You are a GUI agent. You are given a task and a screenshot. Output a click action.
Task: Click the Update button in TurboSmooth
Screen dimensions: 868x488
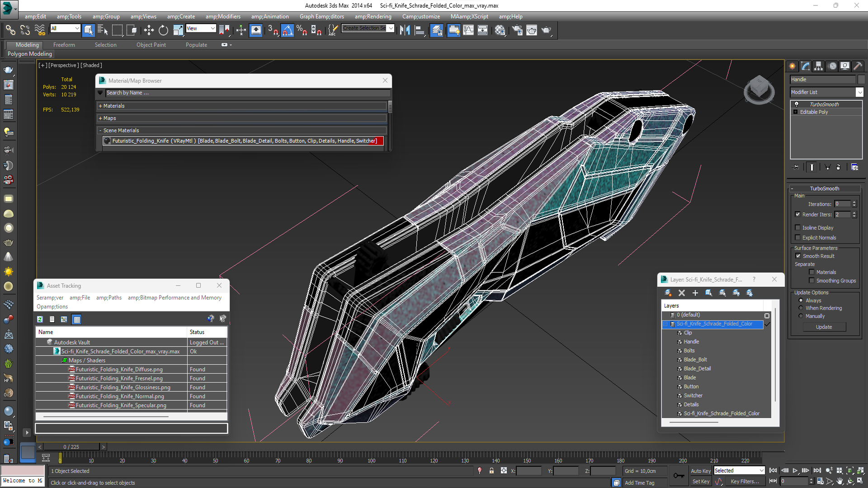[824, 327]
